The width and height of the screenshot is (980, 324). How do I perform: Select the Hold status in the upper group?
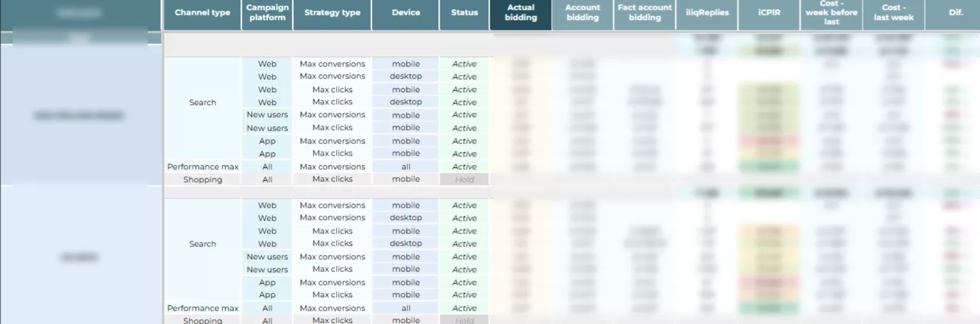(464, 180)
